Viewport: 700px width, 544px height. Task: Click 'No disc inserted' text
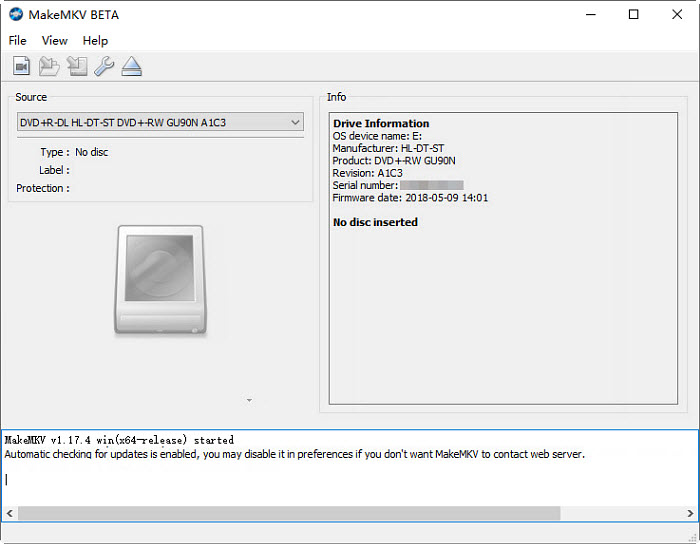pos(375,222)
